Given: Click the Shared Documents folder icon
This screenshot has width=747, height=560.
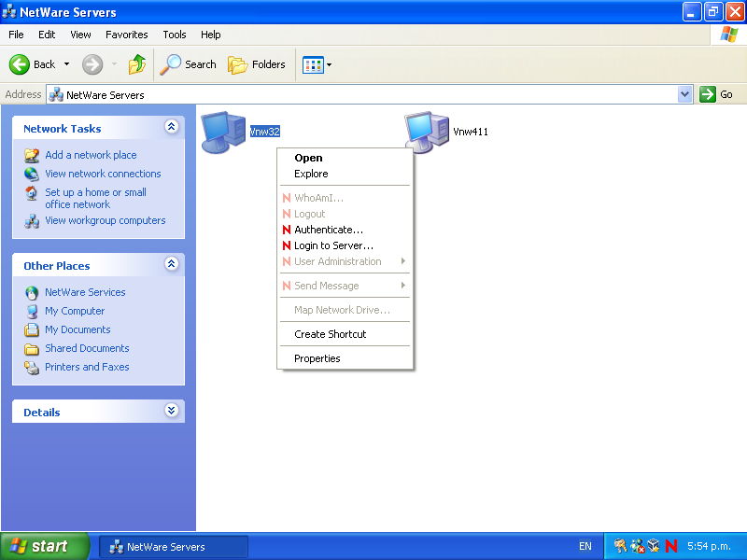Looking at the screenshot, I should pyautogui.click(x=32, y=349).
